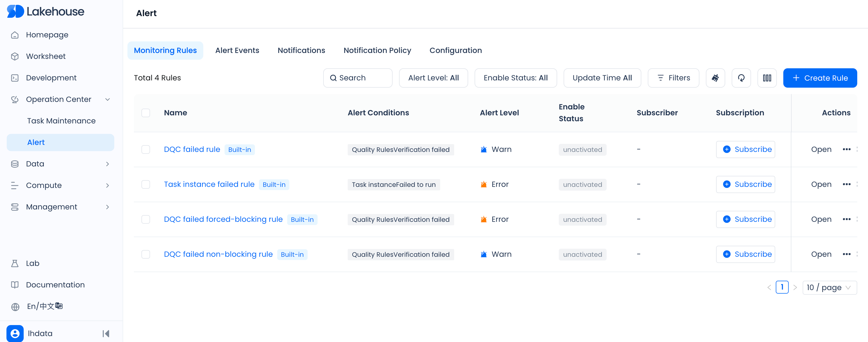Open more actions for DQC failed rule
Viewport: 868px width, 342px height.
846,149
